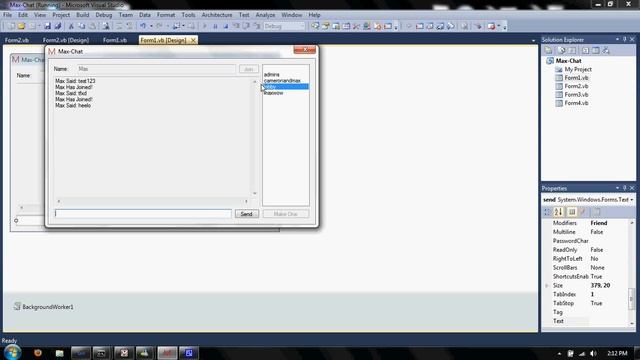Click the Cut scissors icon
Screen dimensions: 640x360
pos(71,26)
